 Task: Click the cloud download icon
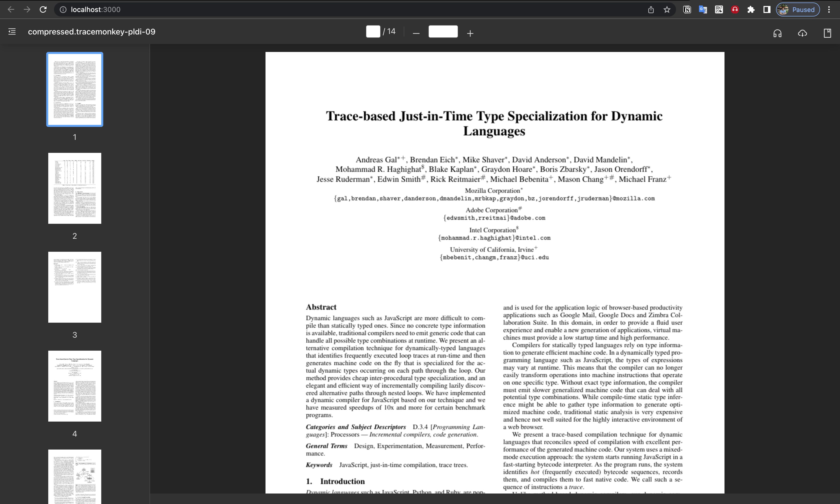(802, 33)
